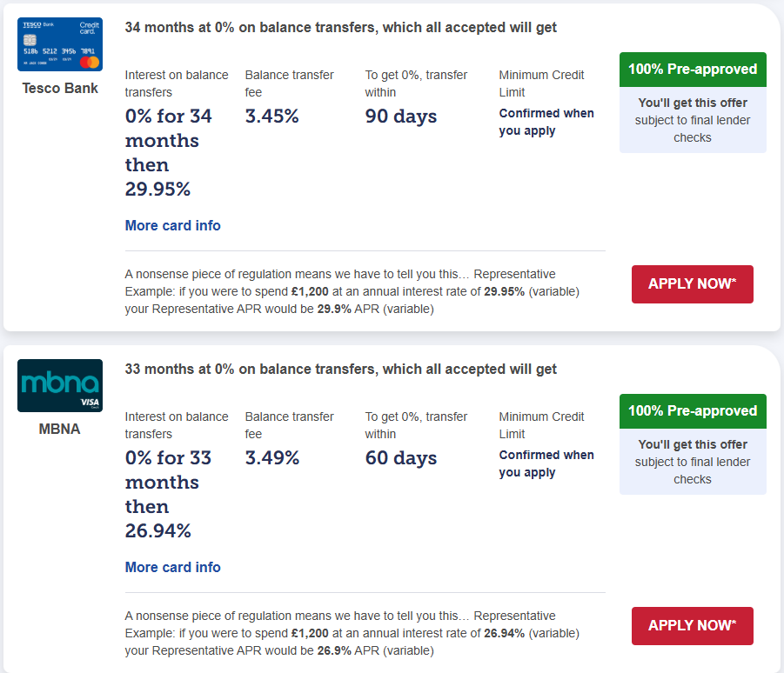Click the 34 months at 0% heading

click(340, 28)
